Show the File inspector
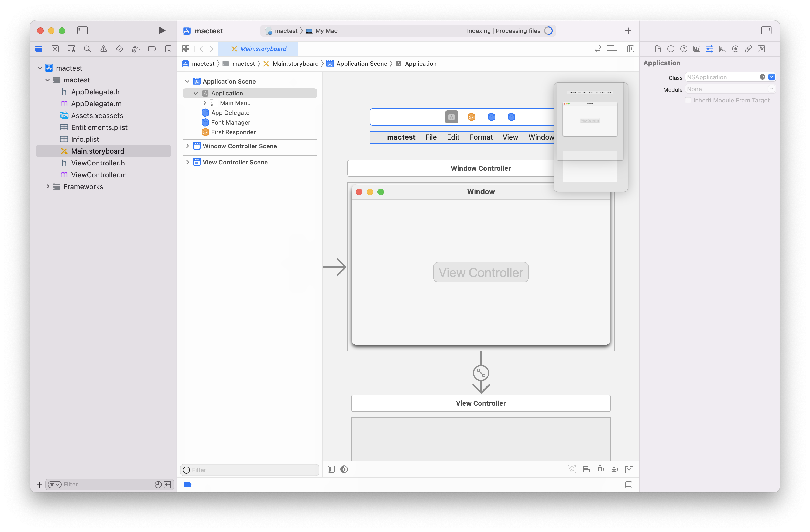This screenshot has height=532, width=810. [658, 49]
